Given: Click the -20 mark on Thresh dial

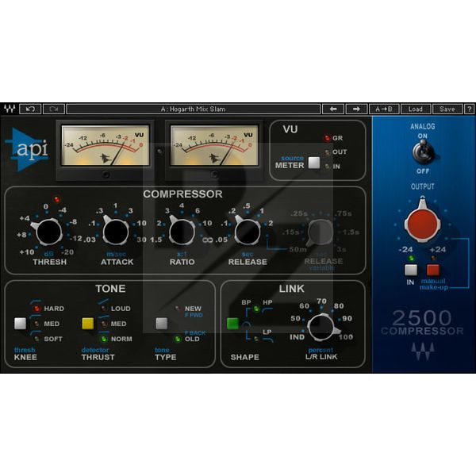Looking at the screenshot, I should (67, 252).
